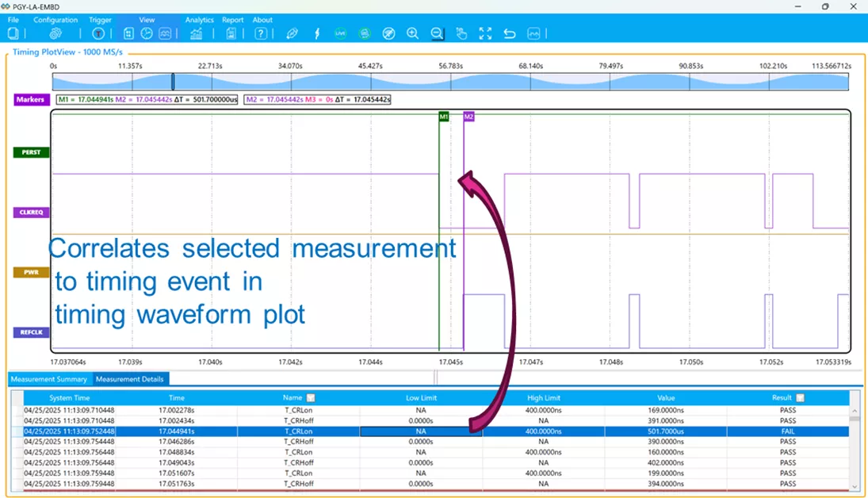
Task: Click the zoom out magnifier icon
Action: tap(437, 33)
